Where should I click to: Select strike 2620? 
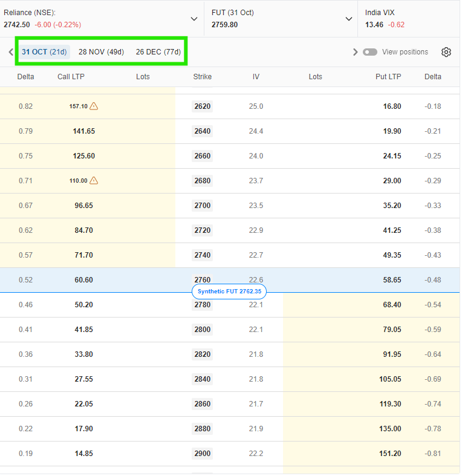coord(203,106)
